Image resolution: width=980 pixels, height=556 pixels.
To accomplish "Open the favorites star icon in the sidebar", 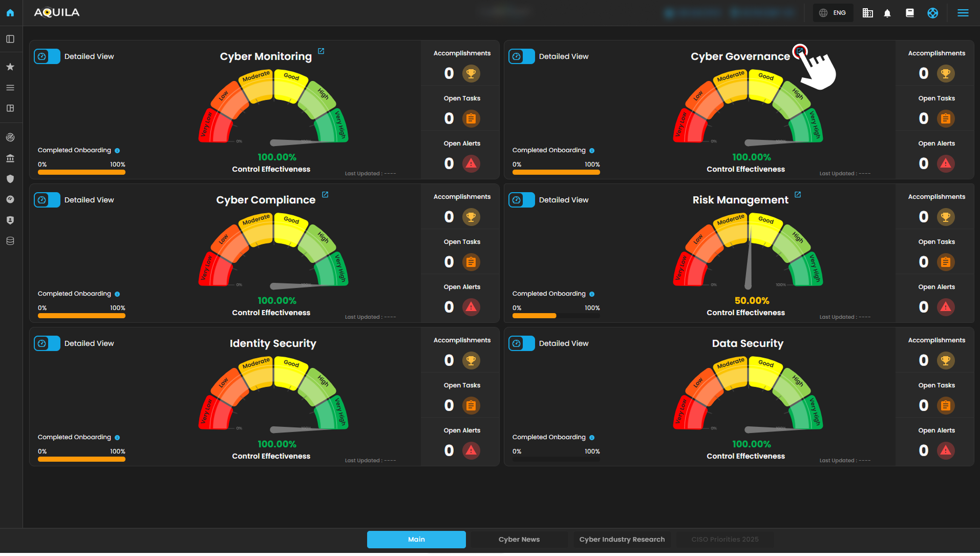I will tap(10, 67).
